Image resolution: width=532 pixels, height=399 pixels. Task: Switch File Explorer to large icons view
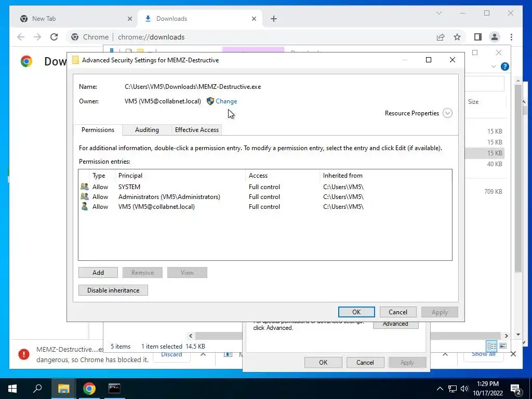(x=503, y=345)
